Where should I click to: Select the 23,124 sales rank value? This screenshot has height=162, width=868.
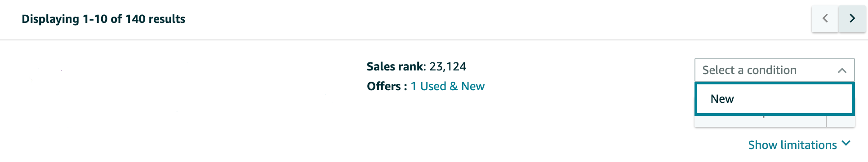click(447, 66)
